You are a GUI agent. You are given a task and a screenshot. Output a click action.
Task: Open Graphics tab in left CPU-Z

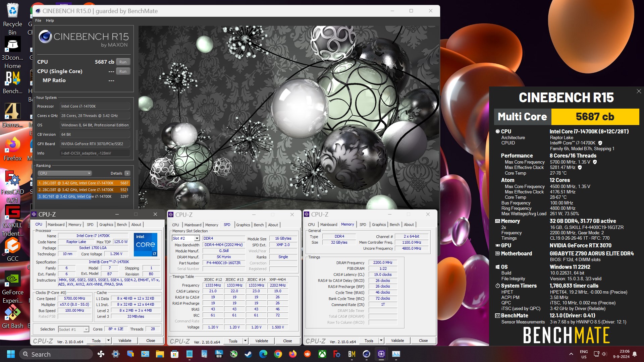[106, 225]
